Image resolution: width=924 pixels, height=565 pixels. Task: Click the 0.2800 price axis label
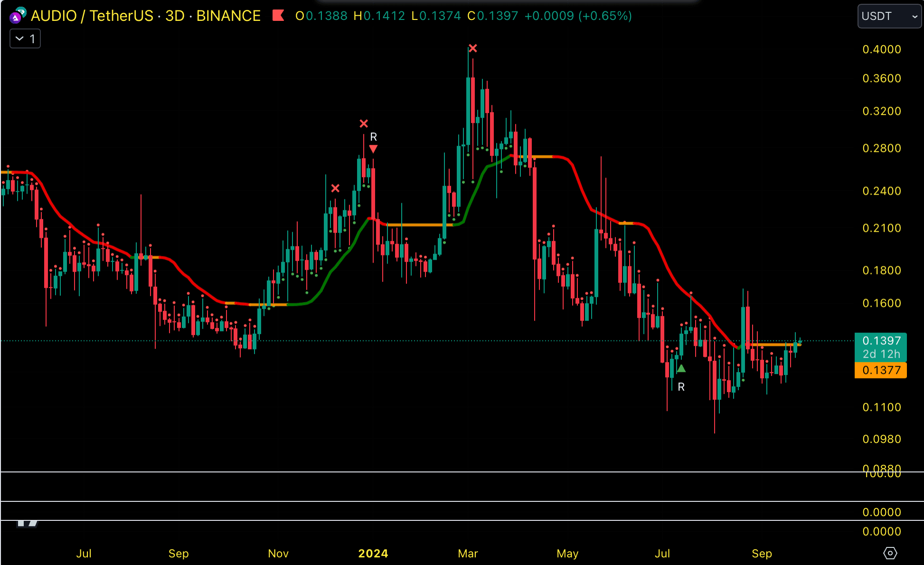882,148
